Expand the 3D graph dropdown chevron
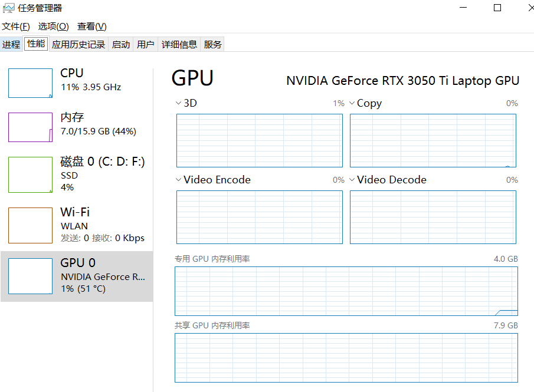534x392 pixels. coord(179,103)
